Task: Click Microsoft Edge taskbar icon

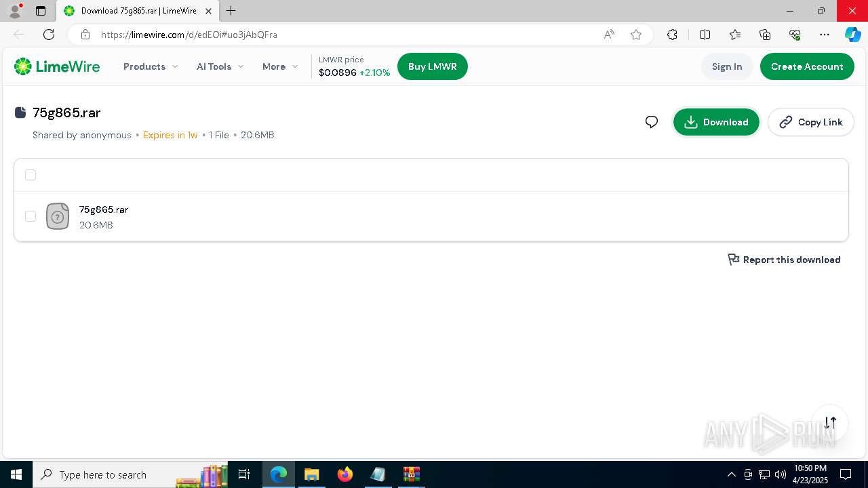Action: (x=279, y=474)
